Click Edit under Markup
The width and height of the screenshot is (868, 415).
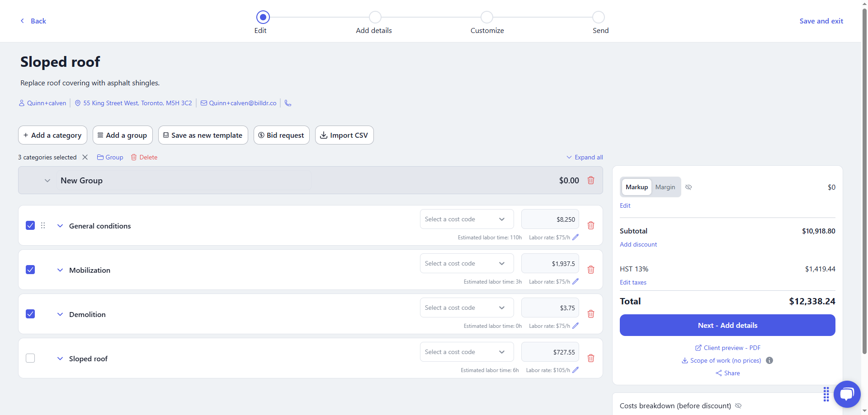coord(625,205)
